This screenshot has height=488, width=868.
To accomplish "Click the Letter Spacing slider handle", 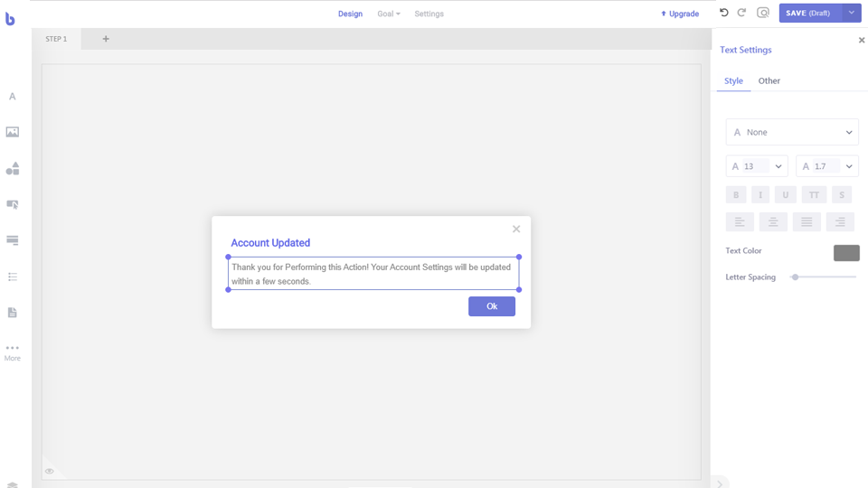I will point(795,277).
